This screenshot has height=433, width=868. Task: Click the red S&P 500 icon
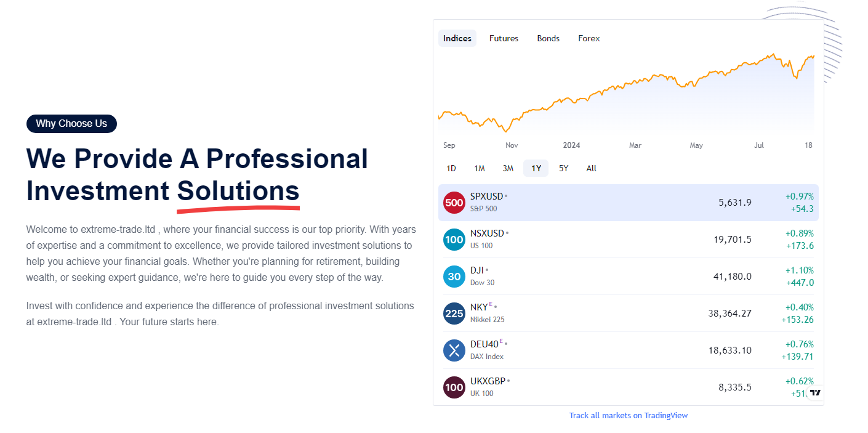[454, 203]
